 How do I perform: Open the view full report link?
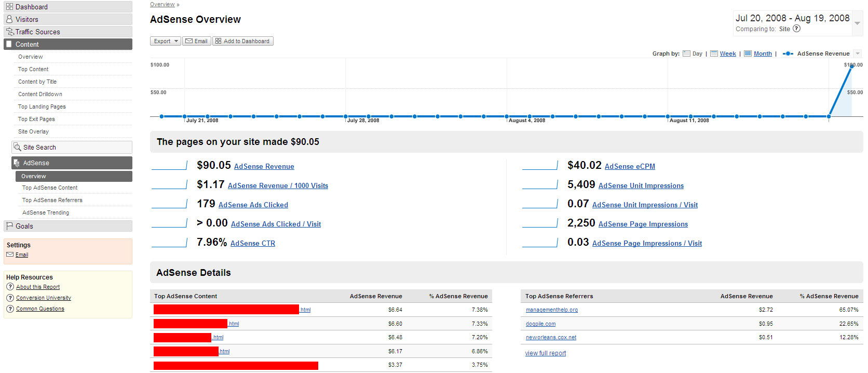(545, 353)
